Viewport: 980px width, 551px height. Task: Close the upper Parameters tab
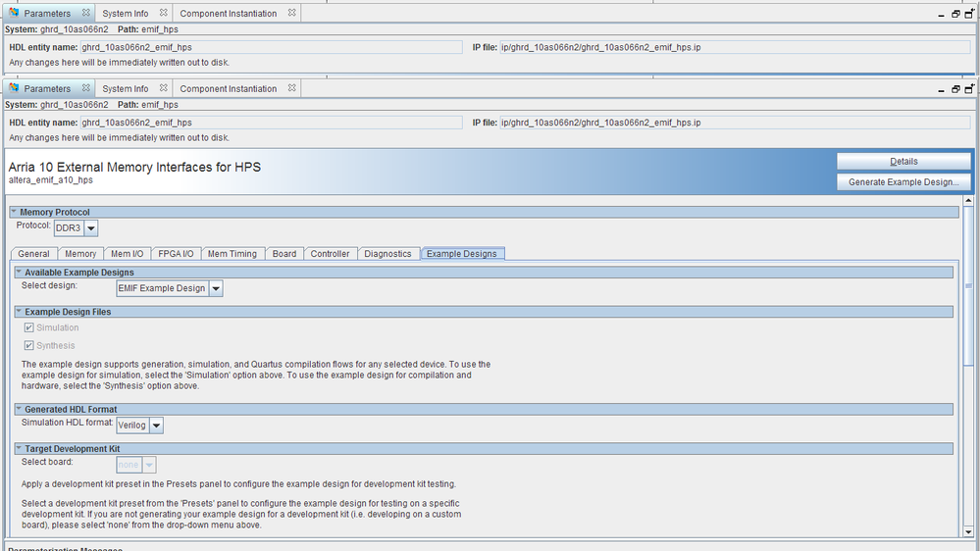[x=86, y=13]
